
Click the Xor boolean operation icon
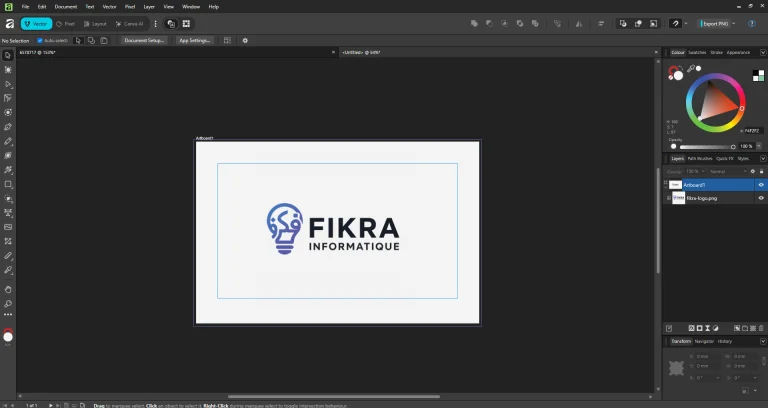520,24
